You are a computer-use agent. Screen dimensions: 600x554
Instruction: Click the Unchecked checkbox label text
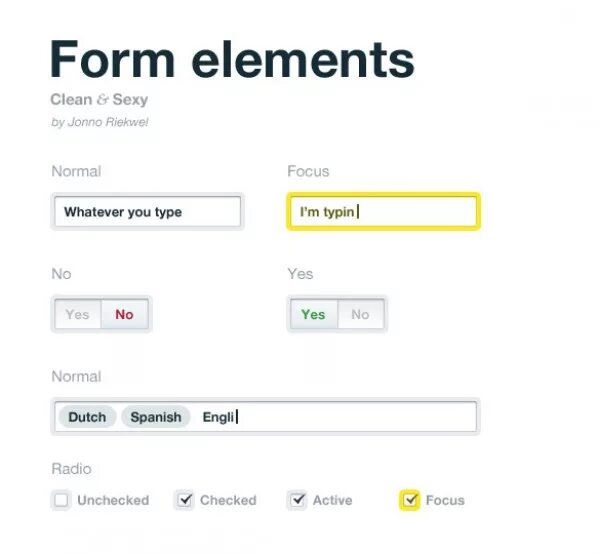click(113, 500)
